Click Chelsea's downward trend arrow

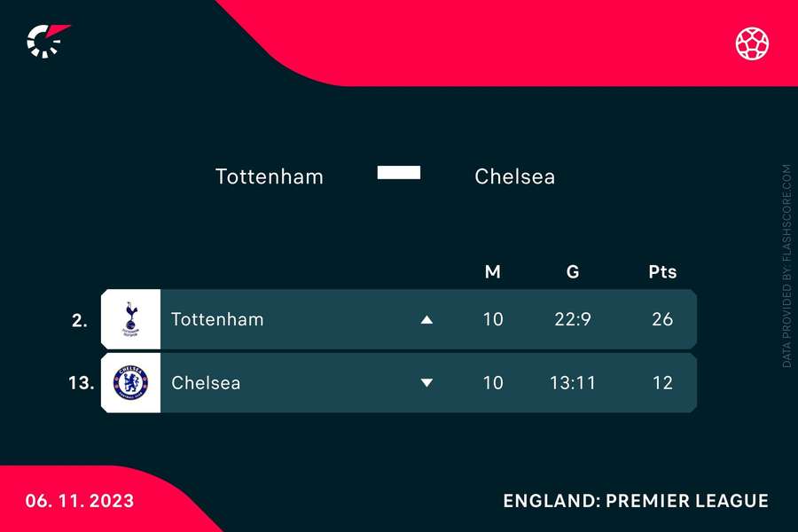(x=426, y=383)
